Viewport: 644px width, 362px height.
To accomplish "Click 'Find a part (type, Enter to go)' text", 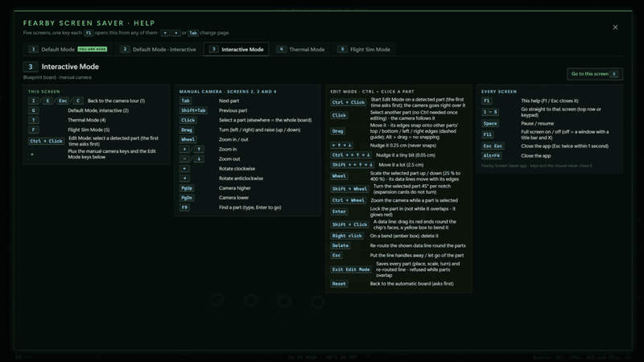I will tap(250, 208).
